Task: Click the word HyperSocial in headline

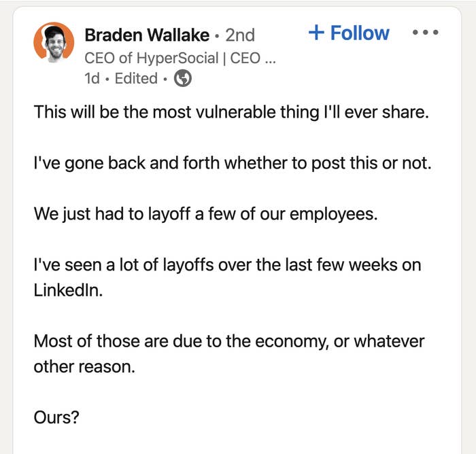Action: pyautogui.click(x=177, y=58)
